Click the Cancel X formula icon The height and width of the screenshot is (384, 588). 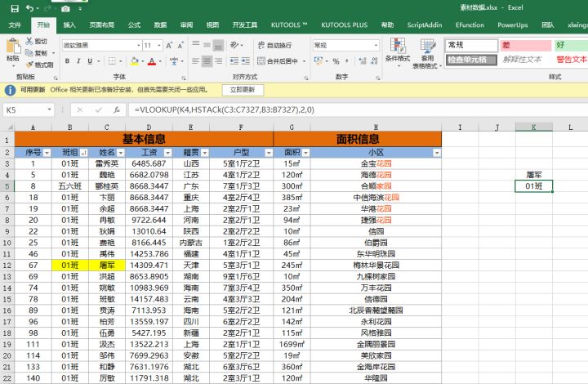click(x=79, y=109)
